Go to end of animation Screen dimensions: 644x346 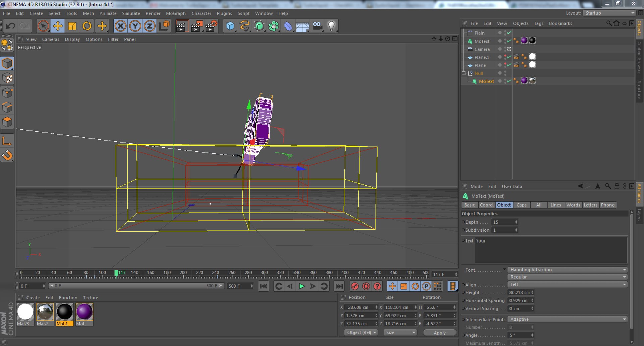click(339, 286)
